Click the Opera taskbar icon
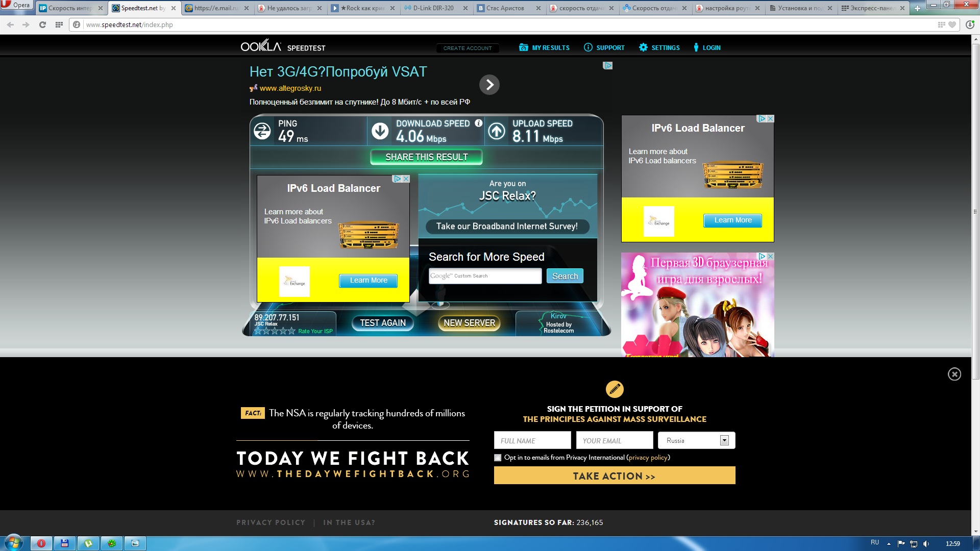Viewport: 980px width, 551px height. [x=41, y=543]
